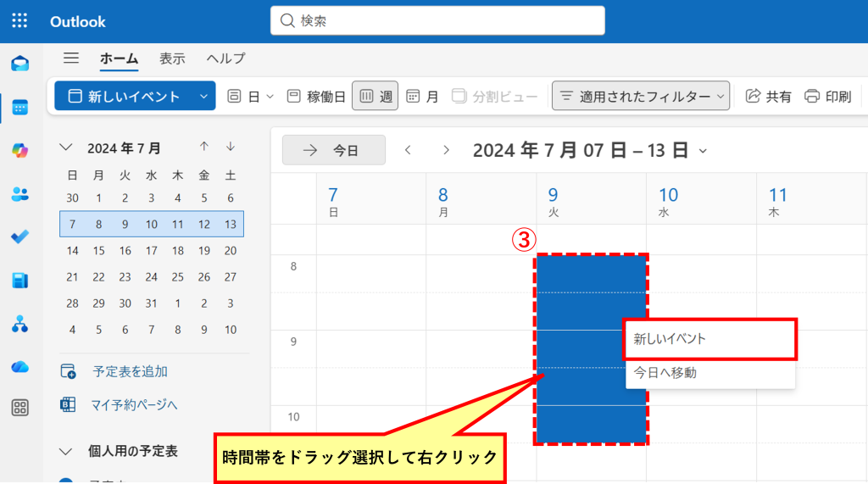Open the more apps grid icon

click(x=19, y=408)
